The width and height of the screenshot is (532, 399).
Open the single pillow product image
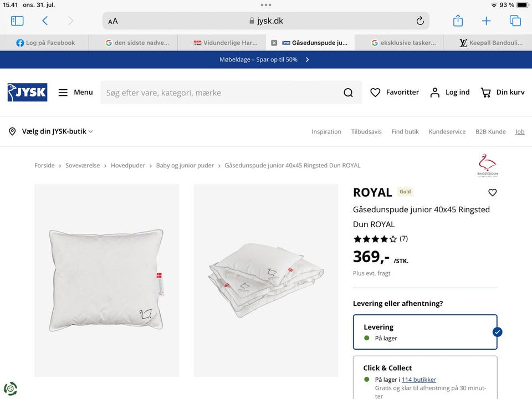pos(106,280)
